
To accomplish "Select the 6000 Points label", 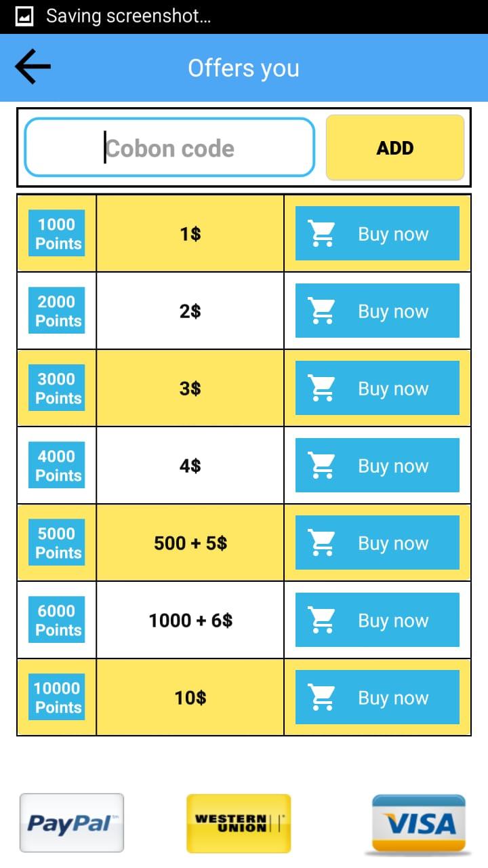I will click(x=57, y=620).
